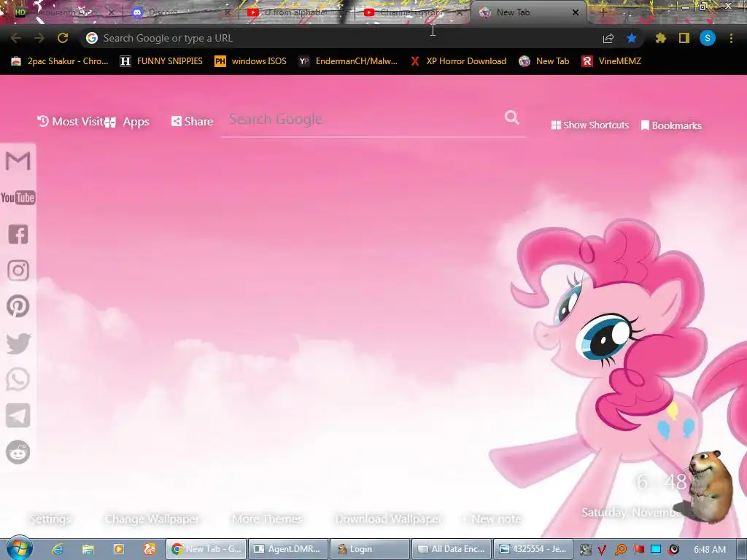Open the Chrome three-dot menu

tap(731, 38)
